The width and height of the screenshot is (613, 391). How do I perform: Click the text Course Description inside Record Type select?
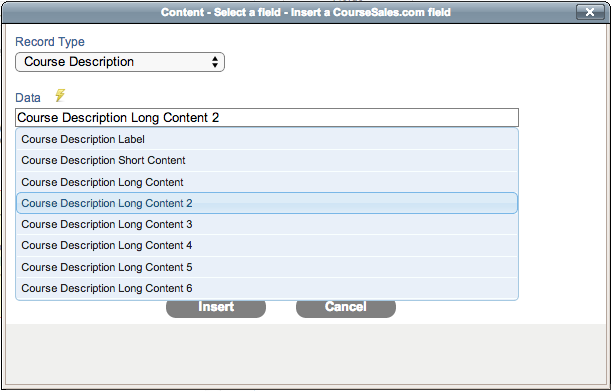(79, 62)
